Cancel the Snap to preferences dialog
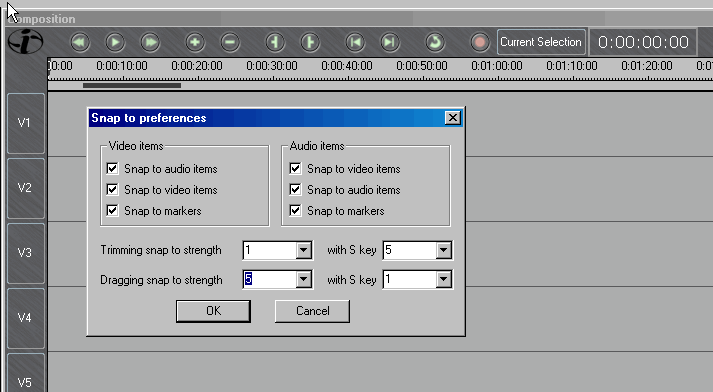This screenshot has width=713, height=392. 312,311
